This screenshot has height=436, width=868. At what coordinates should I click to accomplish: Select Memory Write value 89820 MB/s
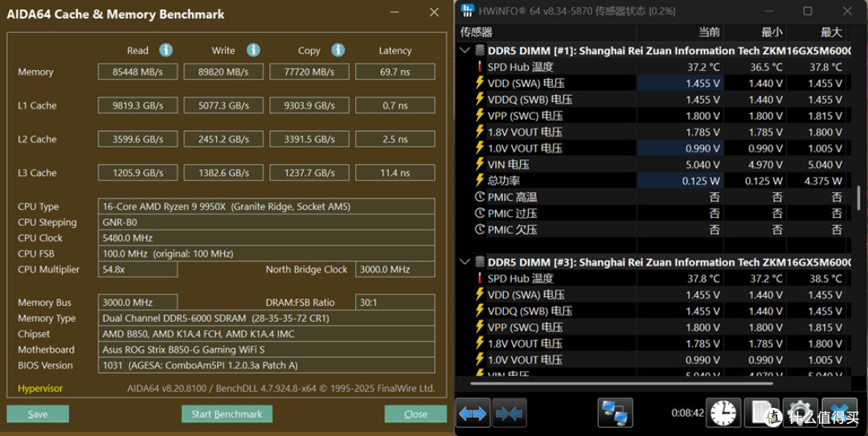pos(223,72)
